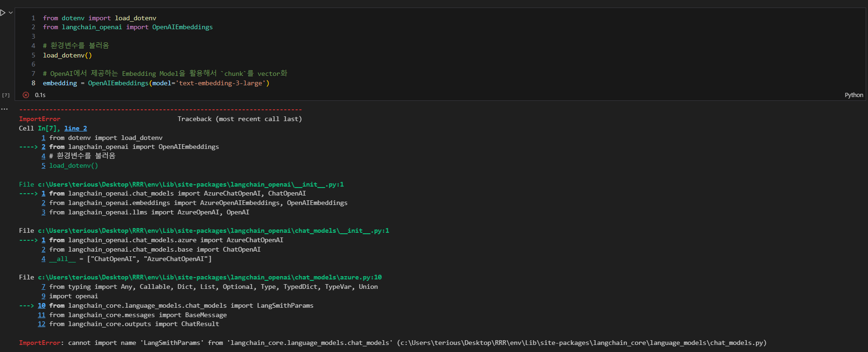Click line number 7 in editor gutter
Image resolution: width=868 pixels, height=352 pixels.
[33, 74]
